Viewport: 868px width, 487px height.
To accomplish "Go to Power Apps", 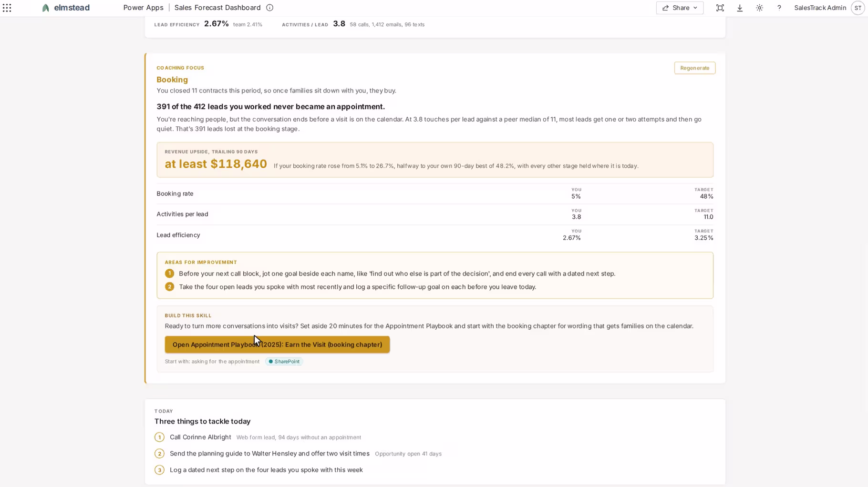I will (x=143, y=8).
